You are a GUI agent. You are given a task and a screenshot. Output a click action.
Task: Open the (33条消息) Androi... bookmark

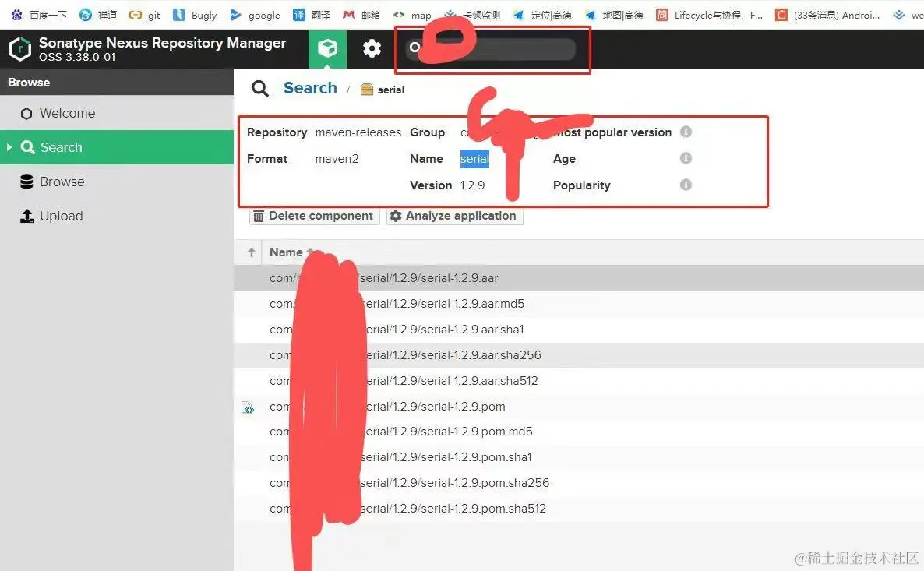click(x=827, y=15)
